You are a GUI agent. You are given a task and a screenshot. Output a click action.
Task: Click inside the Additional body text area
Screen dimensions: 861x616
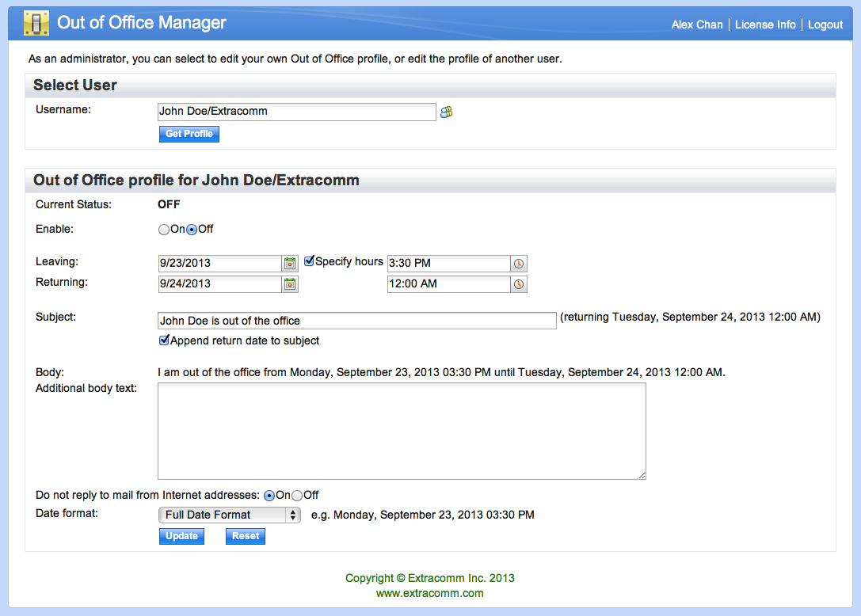(x=402, y=431)
